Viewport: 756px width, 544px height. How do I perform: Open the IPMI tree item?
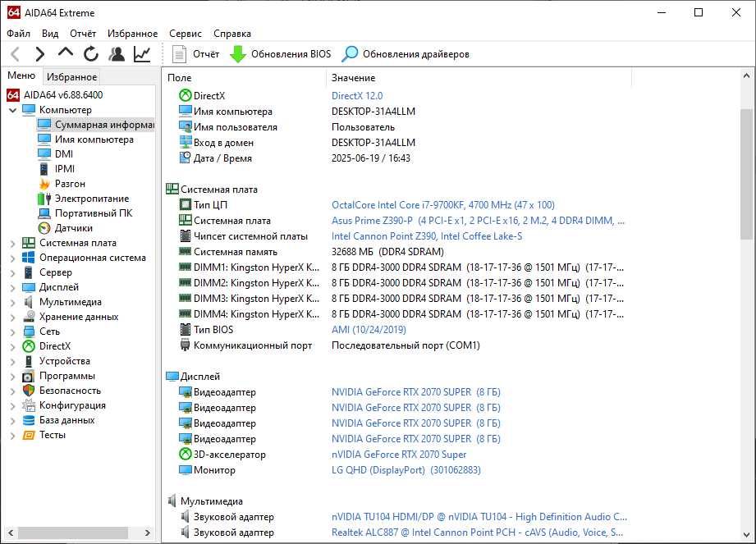(x=65, y=169)
